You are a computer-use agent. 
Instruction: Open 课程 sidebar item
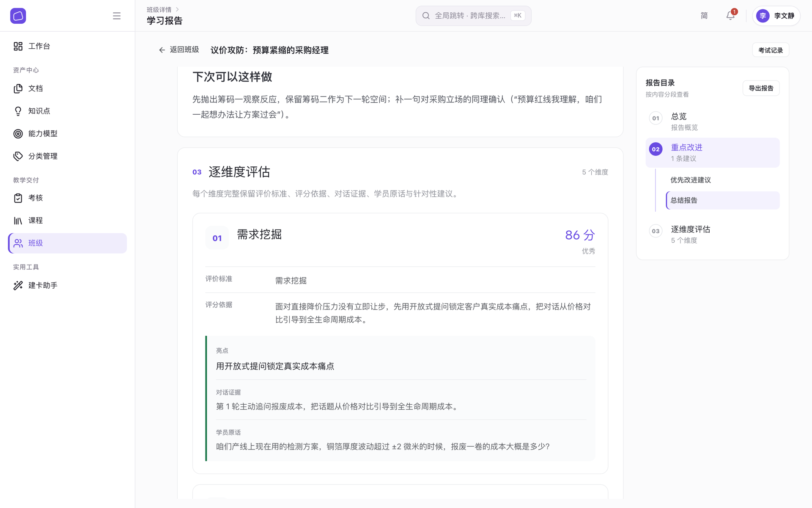point(68,221)
